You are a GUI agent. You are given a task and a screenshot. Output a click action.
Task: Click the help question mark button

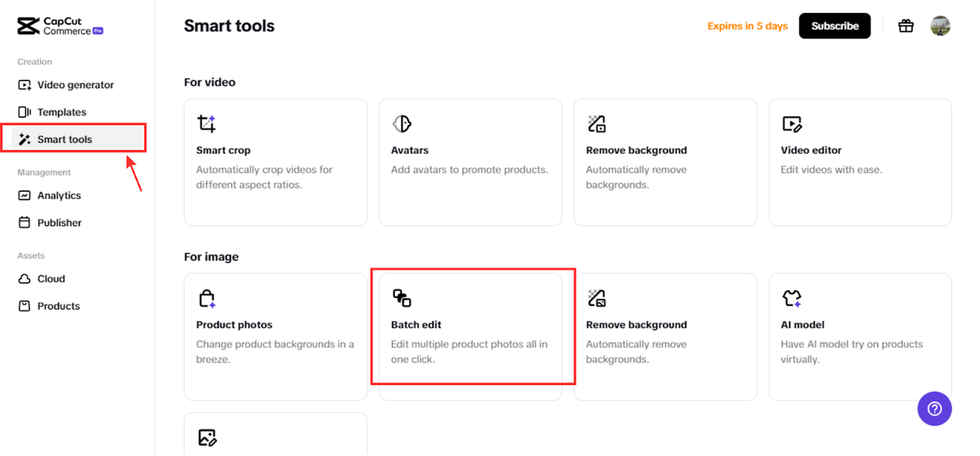[934, 408]
